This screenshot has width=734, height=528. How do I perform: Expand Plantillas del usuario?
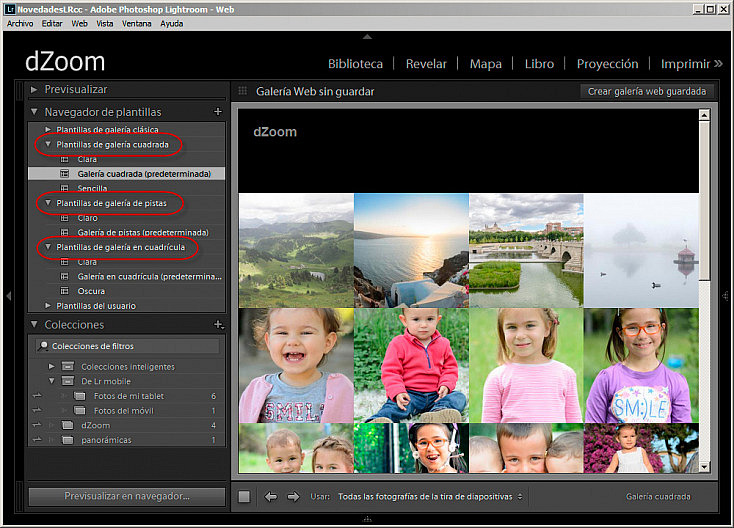48,306
